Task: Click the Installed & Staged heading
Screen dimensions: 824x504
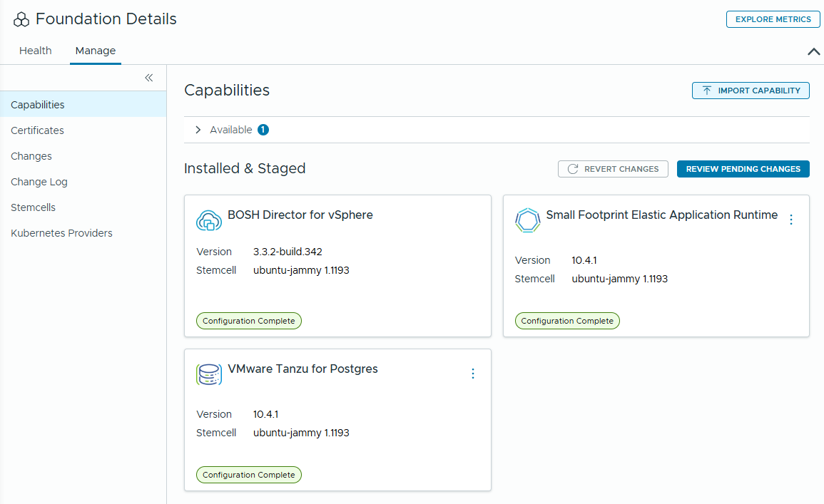Action: click(245, 168)
